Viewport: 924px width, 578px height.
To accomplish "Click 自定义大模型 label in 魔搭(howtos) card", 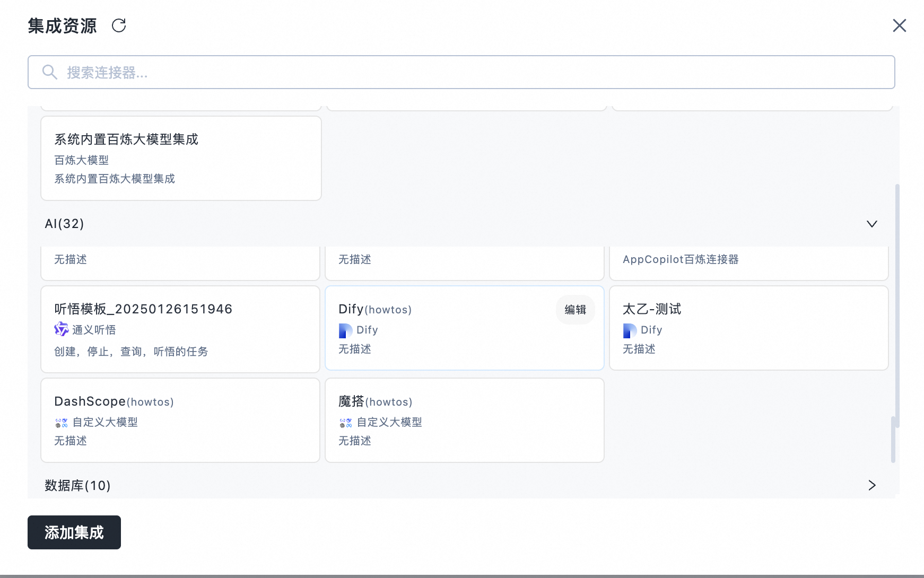I will [389, 422].
